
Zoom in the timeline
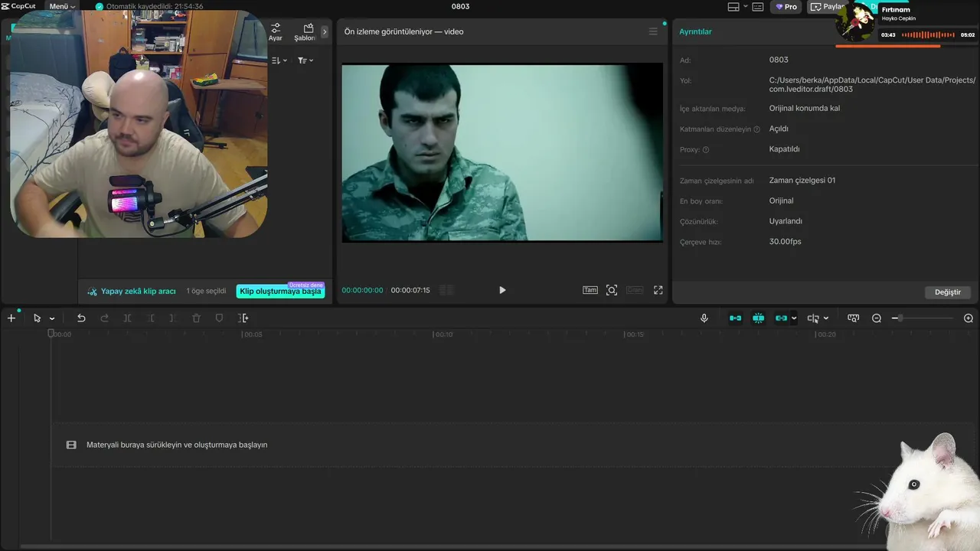(969, 318)
